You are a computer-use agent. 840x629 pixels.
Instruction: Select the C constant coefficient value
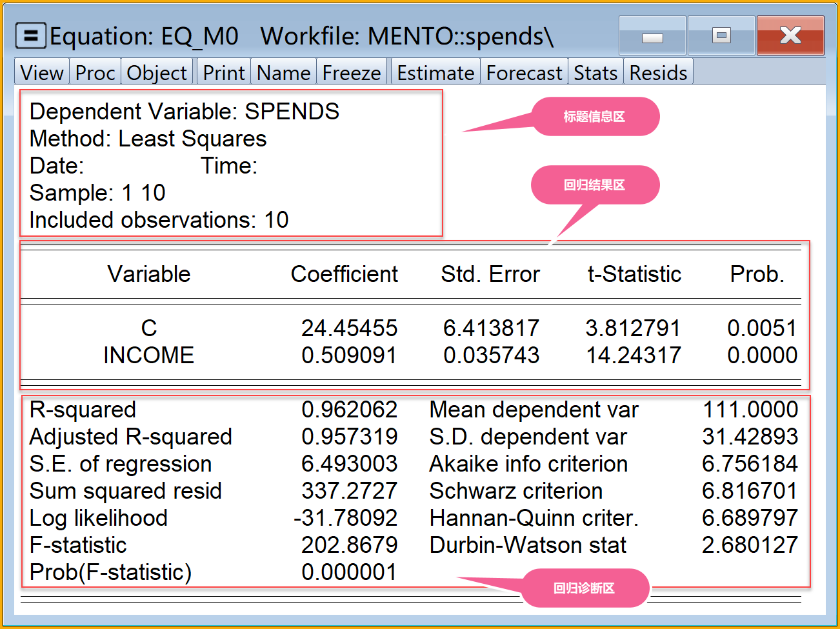point(349,328)
